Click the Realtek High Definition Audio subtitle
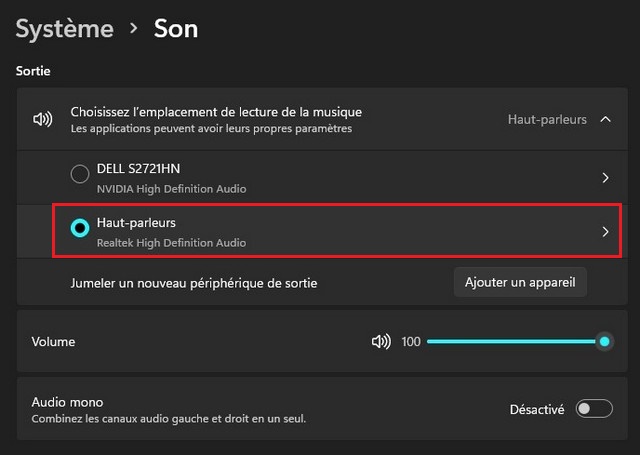 click(171, 242)
